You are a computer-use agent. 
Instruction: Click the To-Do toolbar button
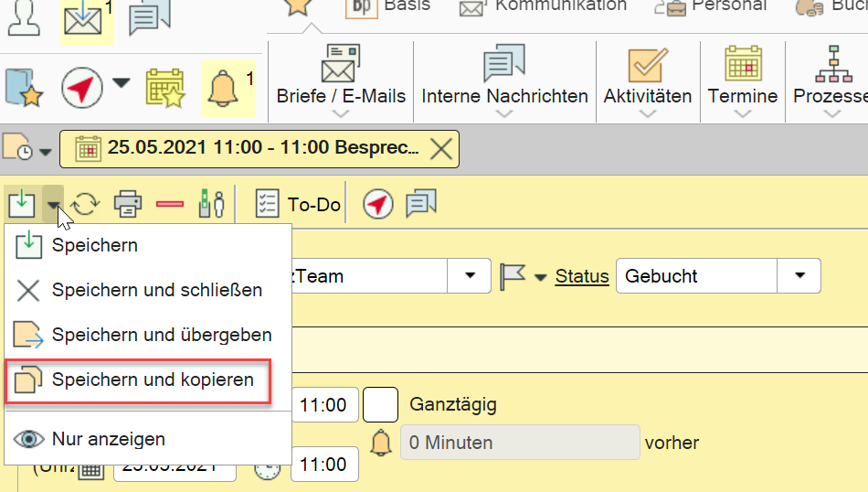pyautogui.click(x=298, y=204)
